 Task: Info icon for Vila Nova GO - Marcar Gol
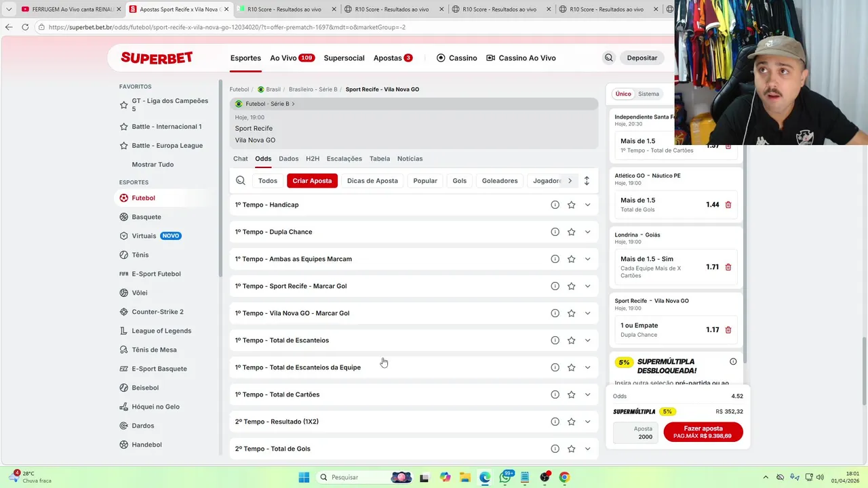pyautogui.click(x=555, y=313)
